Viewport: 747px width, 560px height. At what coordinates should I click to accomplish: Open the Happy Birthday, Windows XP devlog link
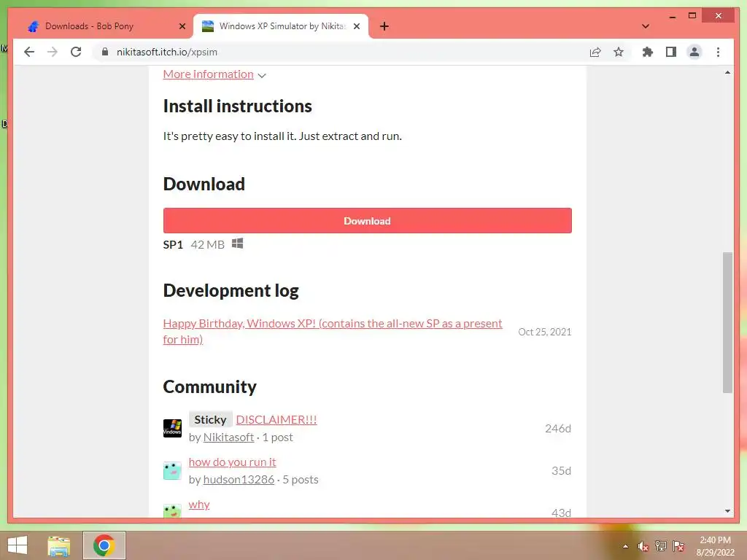click(333, 331)
